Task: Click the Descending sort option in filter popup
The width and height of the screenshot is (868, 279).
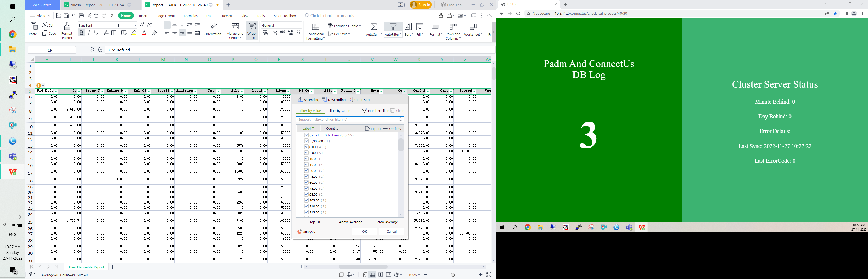Action: (334, 100)
